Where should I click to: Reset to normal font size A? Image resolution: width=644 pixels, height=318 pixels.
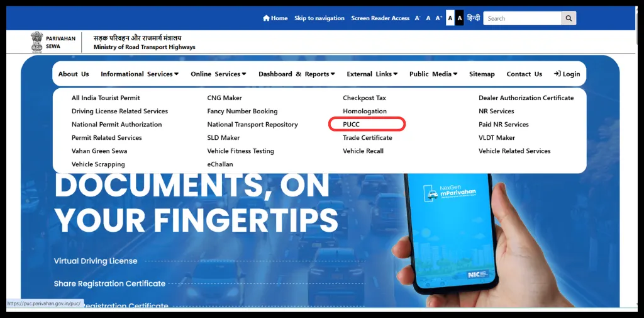tap(428, 18)
